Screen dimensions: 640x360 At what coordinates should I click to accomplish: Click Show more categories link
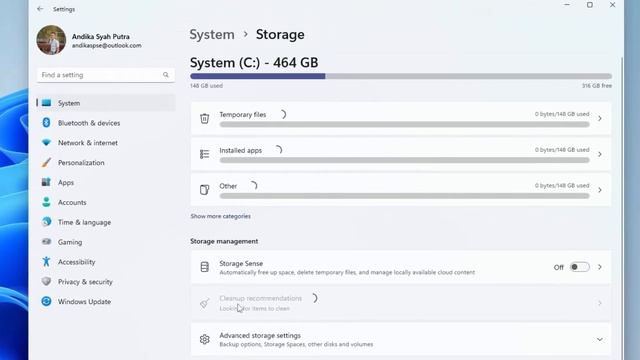220,216
